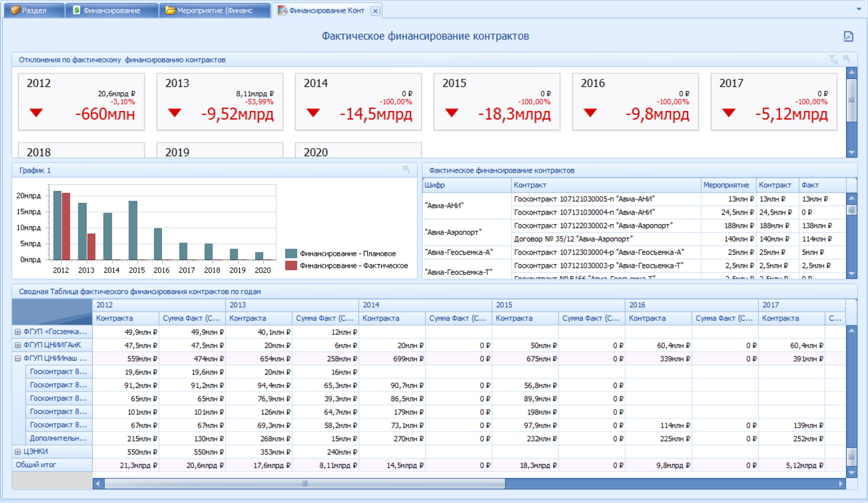The height and width of the screenshot is (503, 868).
Task: Switch to the Финансирование tab
Action: (x=111, y=10)
